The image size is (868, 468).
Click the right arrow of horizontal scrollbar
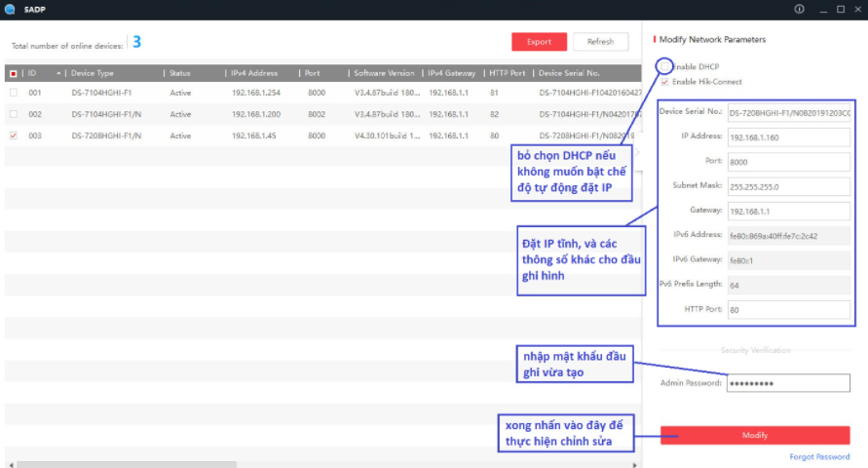(634, 465)
